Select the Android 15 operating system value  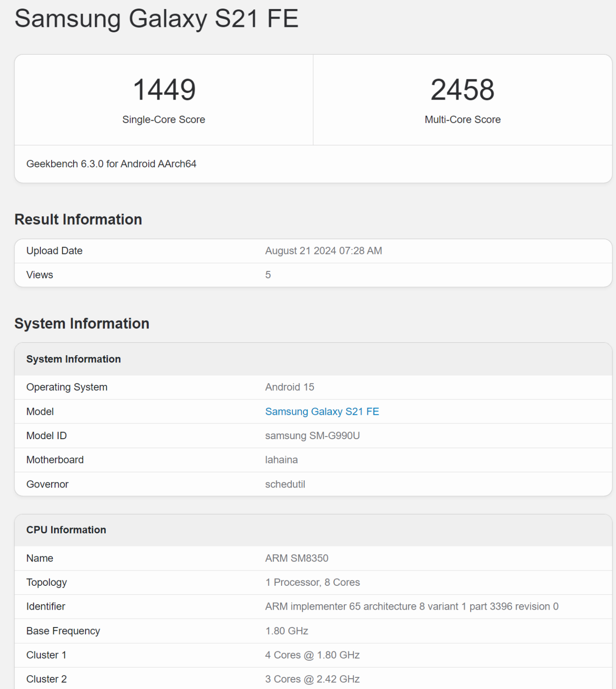coord(290,387)
